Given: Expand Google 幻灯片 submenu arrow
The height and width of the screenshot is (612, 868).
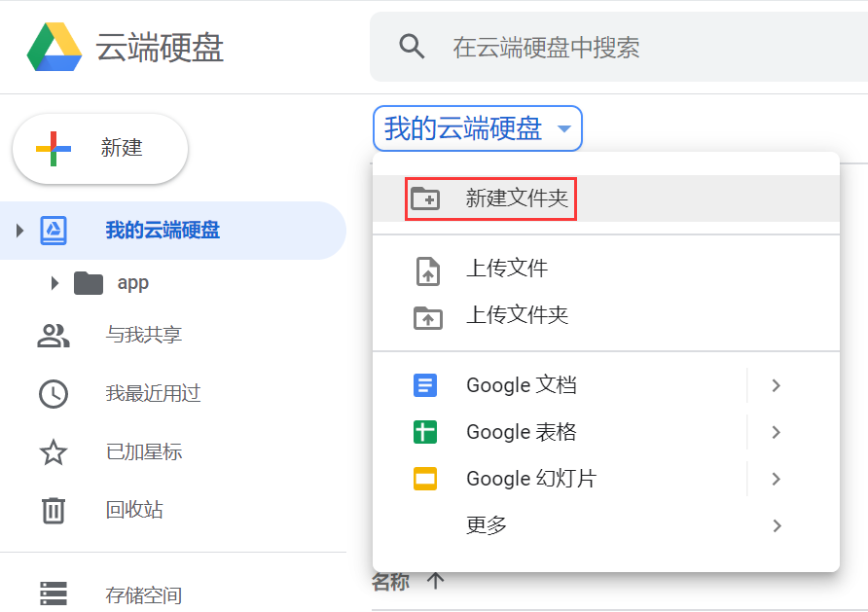Looking at the screenshot, I should pos(777,479).
